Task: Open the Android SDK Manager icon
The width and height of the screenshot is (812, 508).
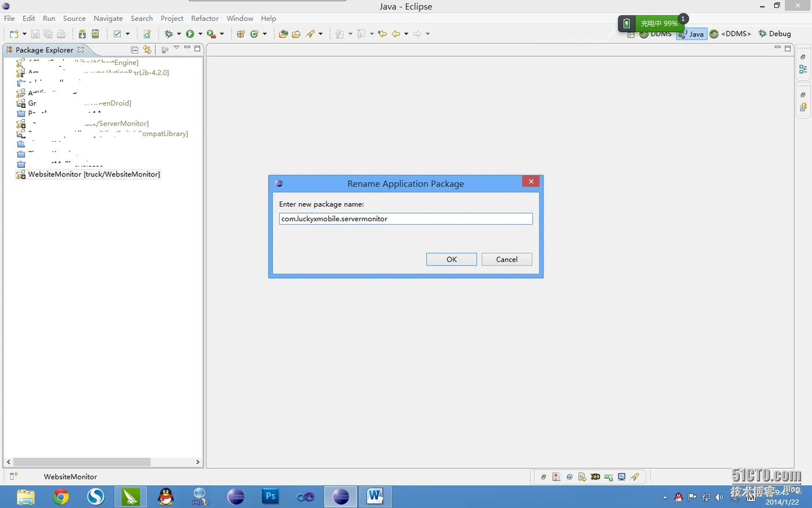Action: (x=82, y=34)
